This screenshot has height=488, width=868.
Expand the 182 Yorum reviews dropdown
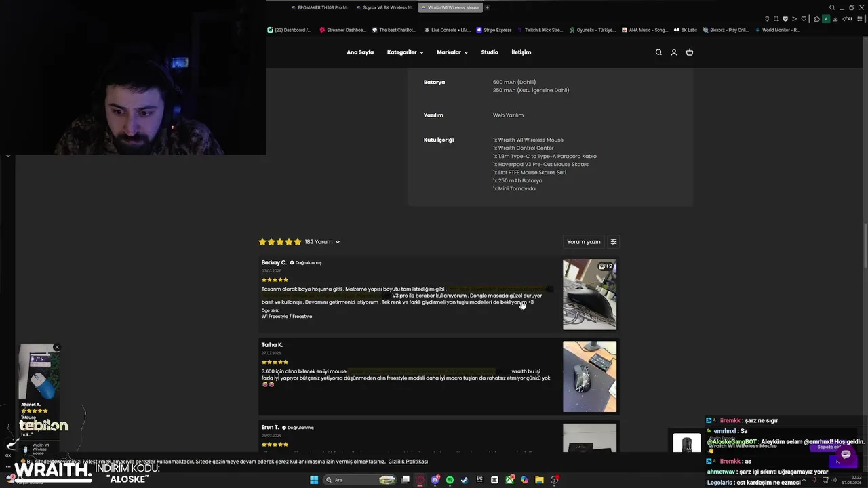(322, 242)
